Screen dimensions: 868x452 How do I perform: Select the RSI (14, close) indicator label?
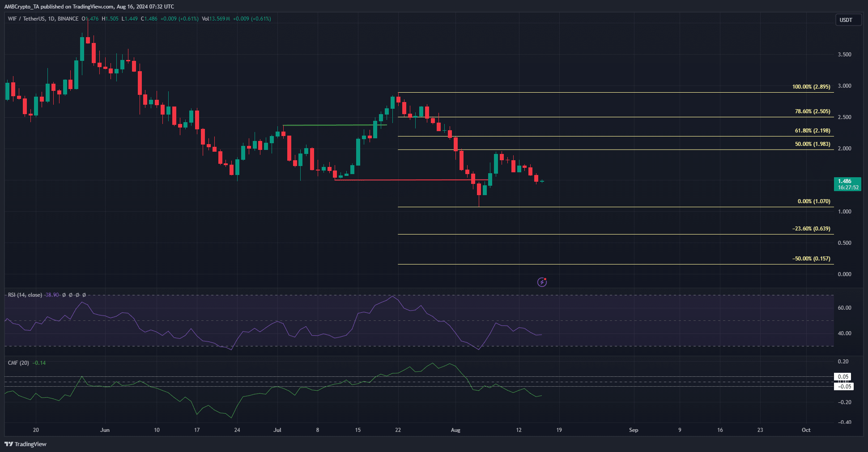[x=25, y=295]
